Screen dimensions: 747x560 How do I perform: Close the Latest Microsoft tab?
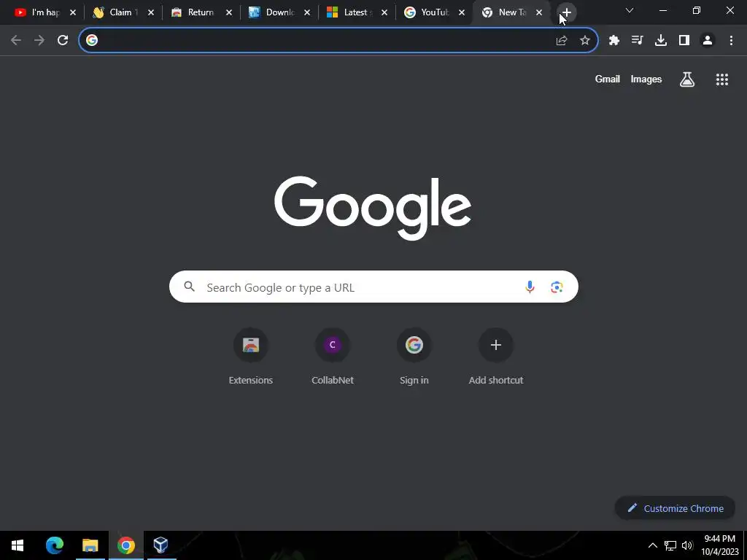pos(384,12)
